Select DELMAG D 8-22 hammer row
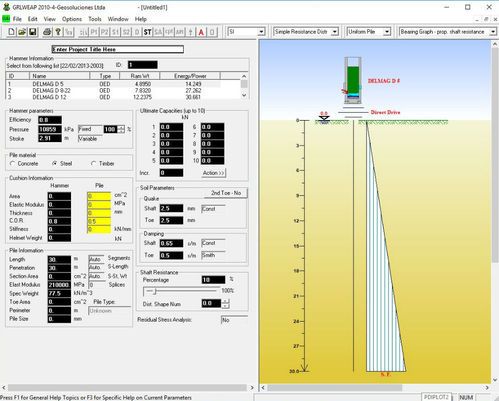 tap(123, 91)
